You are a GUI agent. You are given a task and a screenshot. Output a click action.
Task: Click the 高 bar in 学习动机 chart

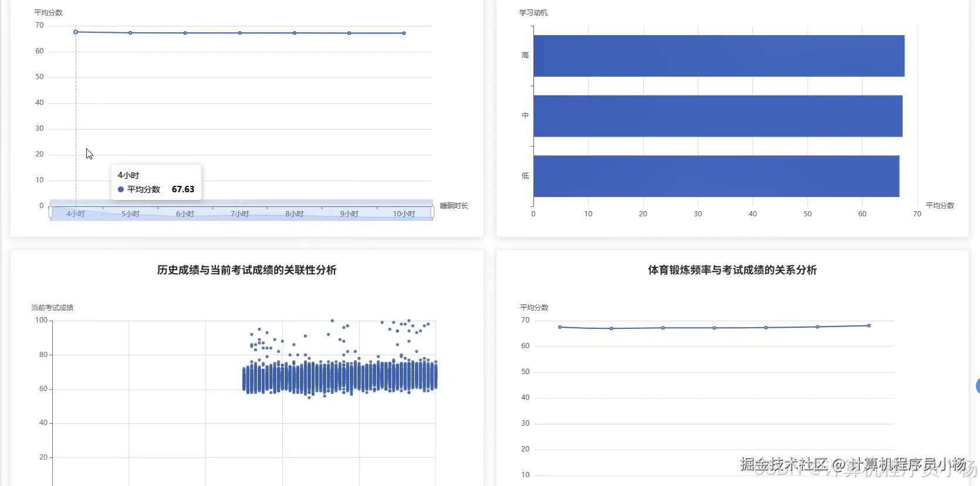pos(719,56)
